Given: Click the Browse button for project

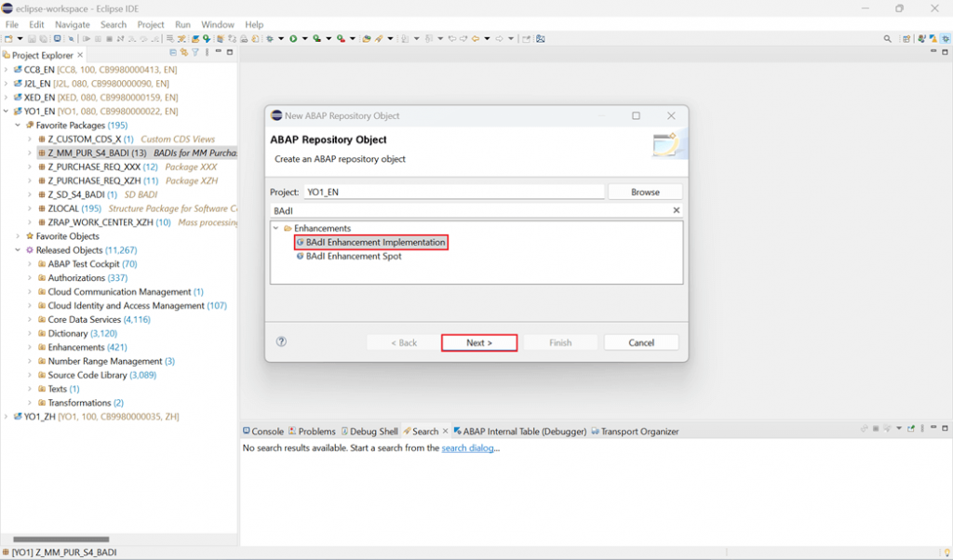Looking at the screenshot, I should (645, 192).
